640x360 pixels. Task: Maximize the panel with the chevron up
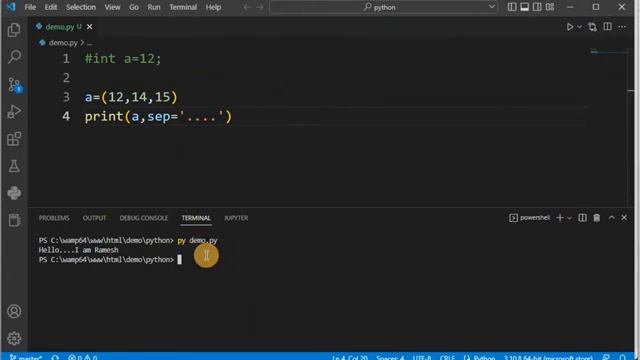pos(611,218)
